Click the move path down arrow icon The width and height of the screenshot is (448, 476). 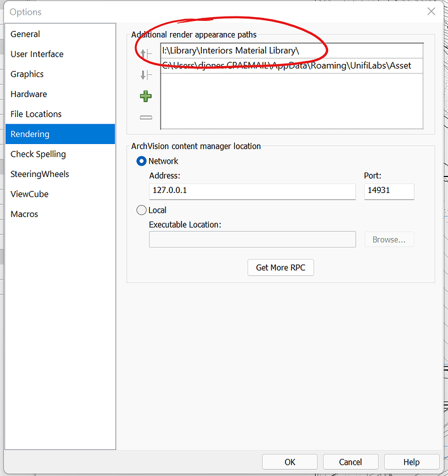pyautogui.click(x=146, y=75)
